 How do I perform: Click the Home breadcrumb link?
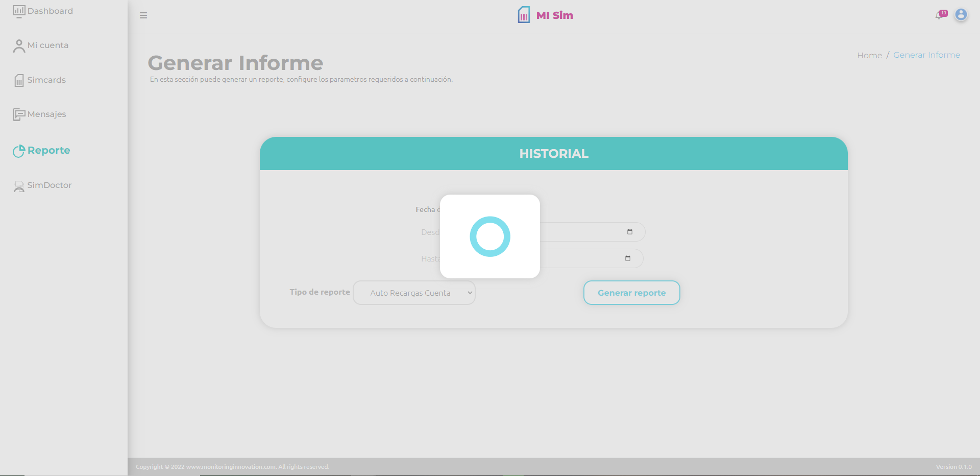[869, 55]
